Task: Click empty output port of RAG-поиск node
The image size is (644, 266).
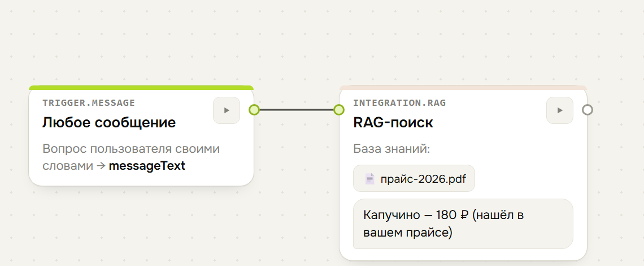Action: pos(588,110)
